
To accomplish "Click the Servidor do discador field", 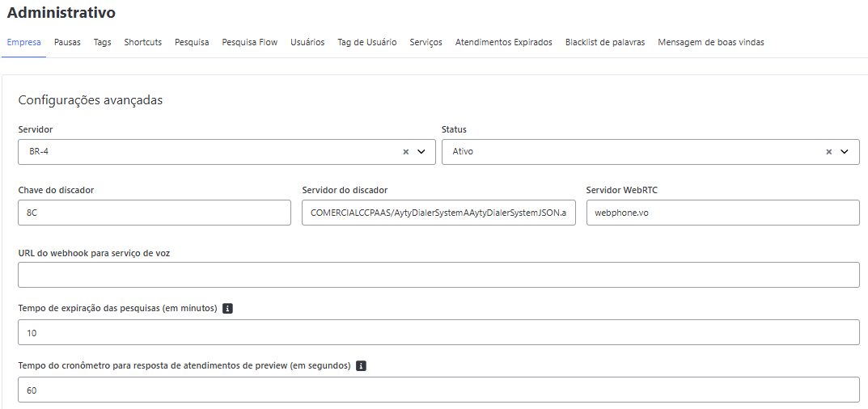I will coord(438,213).
